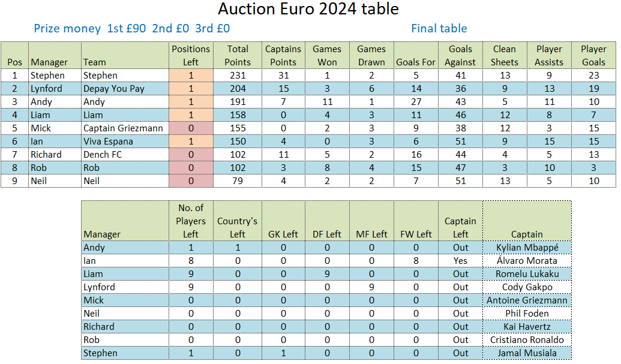
Task: Select the "Captains Points" column header
Action: pos(283,55)
